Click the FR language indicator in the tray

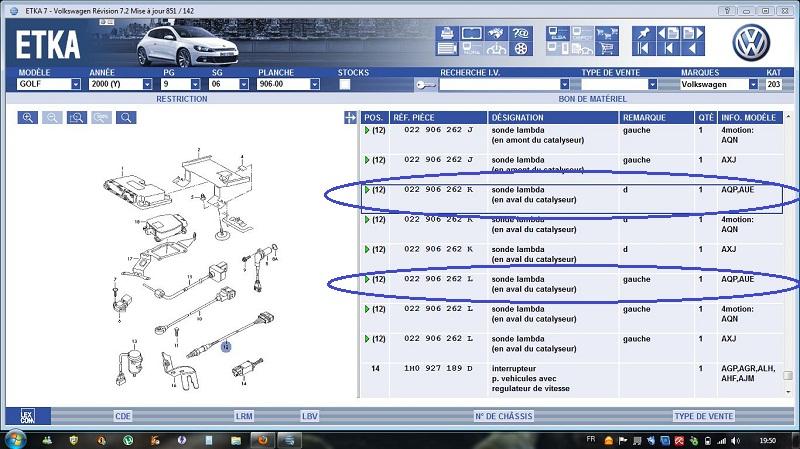[591, 439]
